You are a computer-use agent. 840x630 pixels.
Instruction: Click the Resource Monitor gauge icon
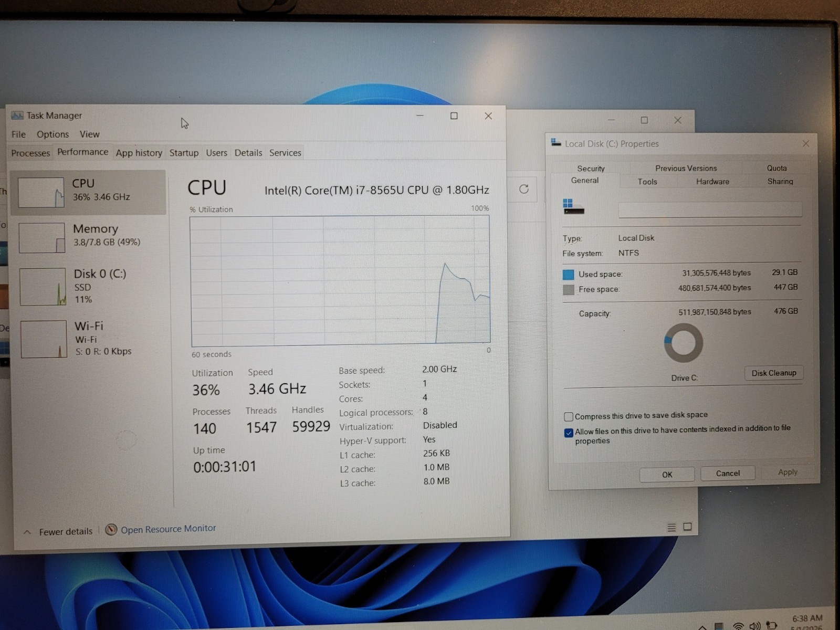point(111,530)
